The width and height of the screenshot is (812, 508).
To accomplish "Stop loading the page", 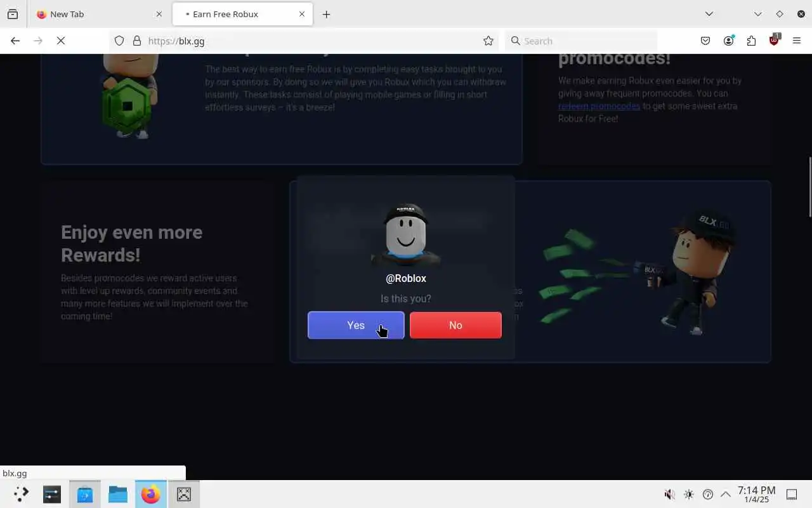I will point(61,41).
